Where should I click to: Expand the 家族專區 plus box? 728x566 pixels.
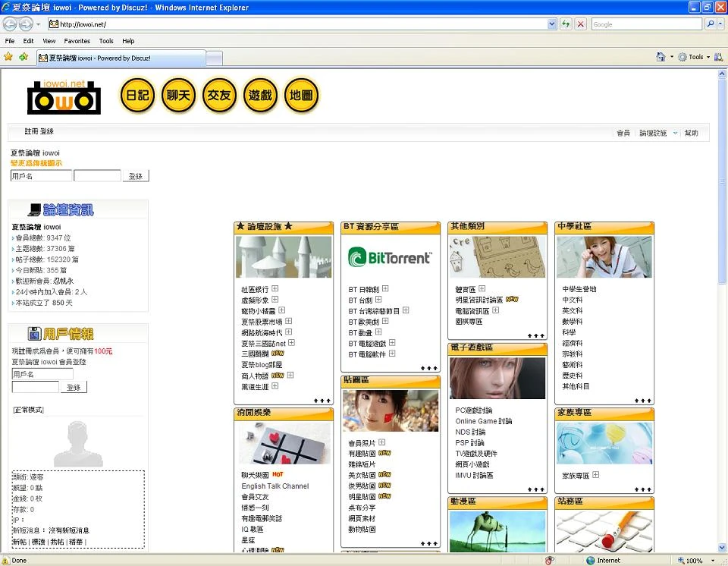[596, 475]
